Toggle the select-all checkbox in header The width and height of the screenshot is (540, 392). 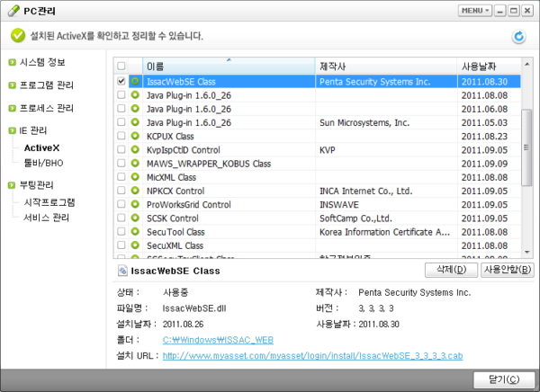[x=121, y=67]
